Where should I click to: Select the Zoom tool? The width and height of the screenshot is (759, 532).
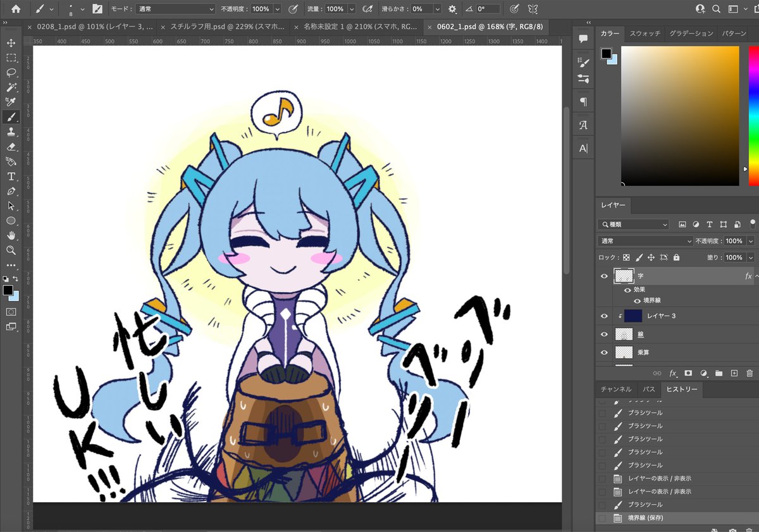click(11, 251)
